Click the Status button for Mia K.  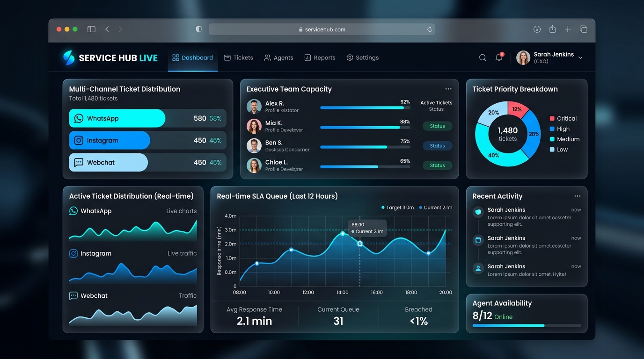[x=437, y=126]
